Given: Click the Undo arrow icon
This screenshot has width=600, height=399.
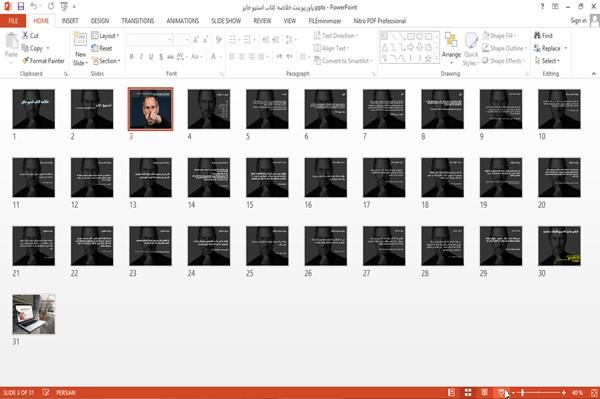Looking at the screenshot, I should tap(34, 7).
